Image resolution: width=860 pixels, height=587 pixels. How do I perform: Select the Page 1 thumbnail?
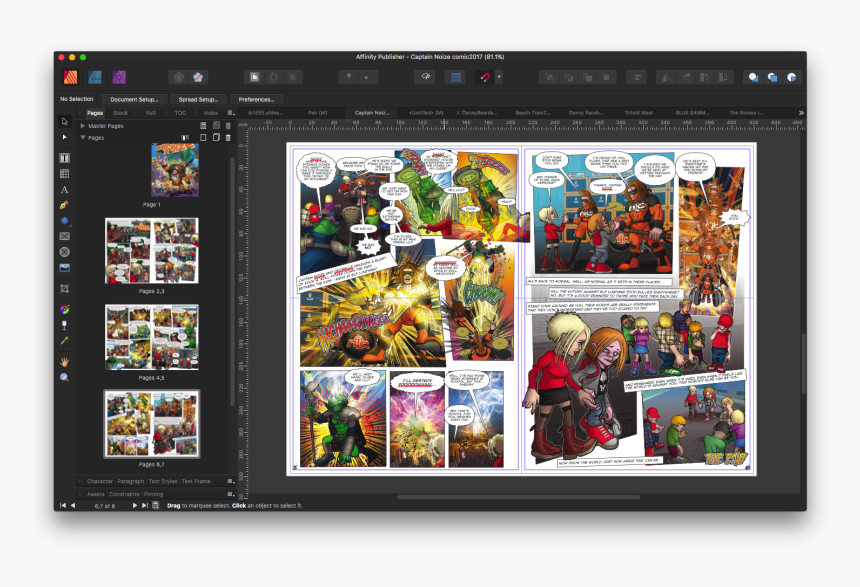point(175,171)
